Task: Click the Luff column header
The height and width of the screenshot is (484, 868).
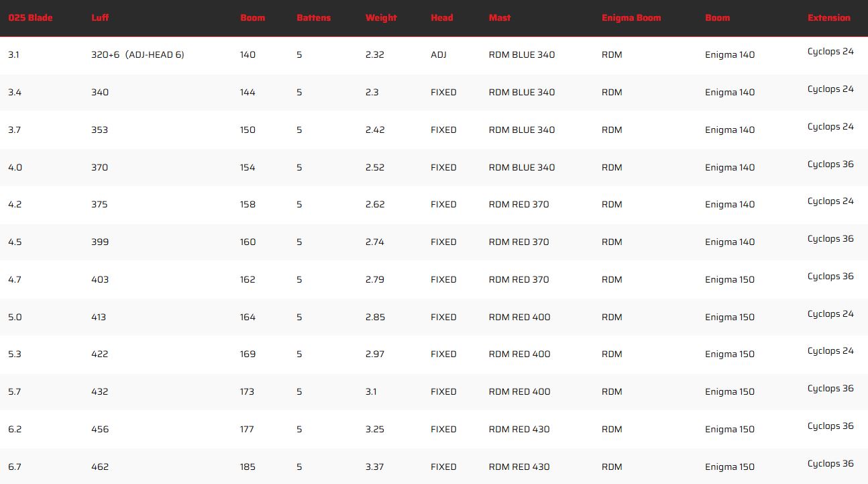Action: (100, 17)
